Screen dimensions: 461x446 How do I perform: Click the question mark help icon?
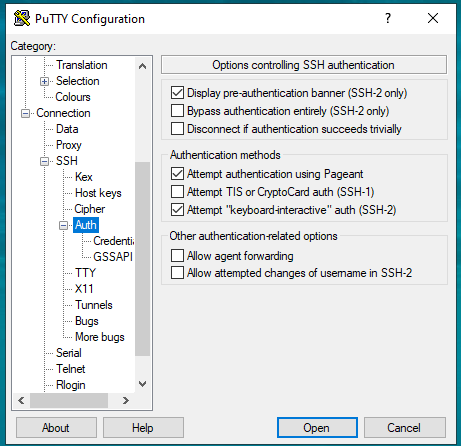(x=388, y=18)
